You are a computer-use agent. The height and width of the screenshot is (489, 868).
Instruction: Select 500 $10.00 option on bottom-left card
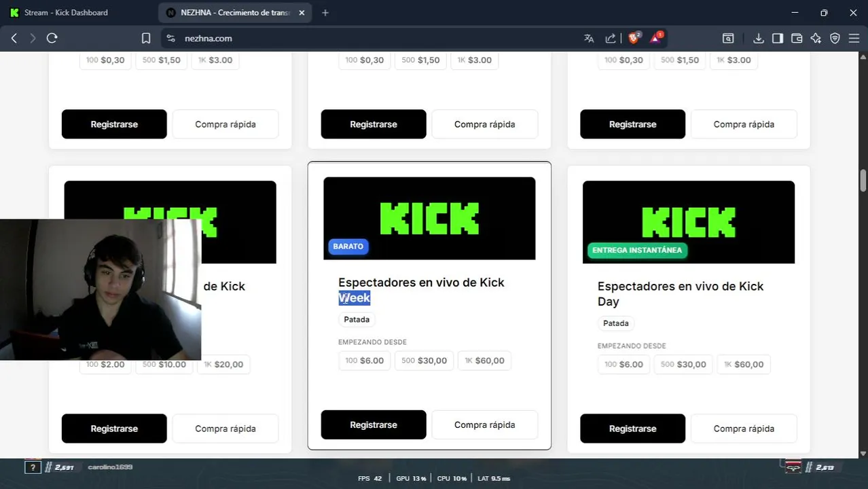[x=164, y=365]
